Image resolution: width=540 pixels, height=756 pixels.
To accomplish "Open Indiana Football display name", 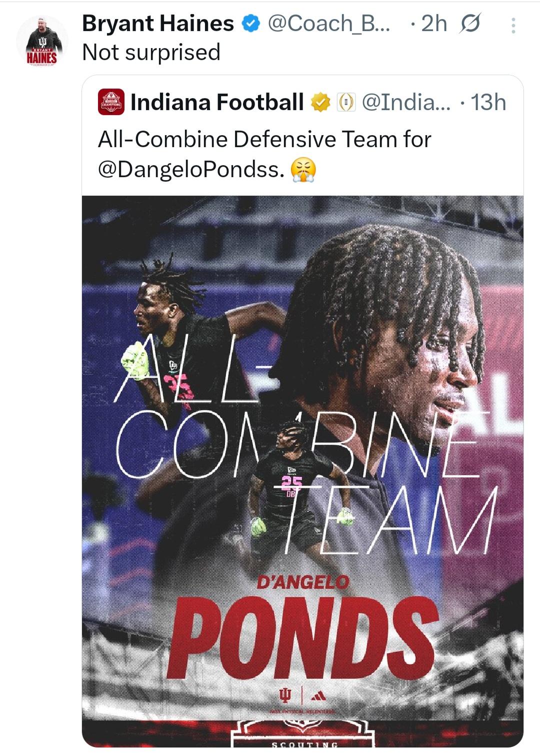I will pyautogui.click(x=217, y=102).
